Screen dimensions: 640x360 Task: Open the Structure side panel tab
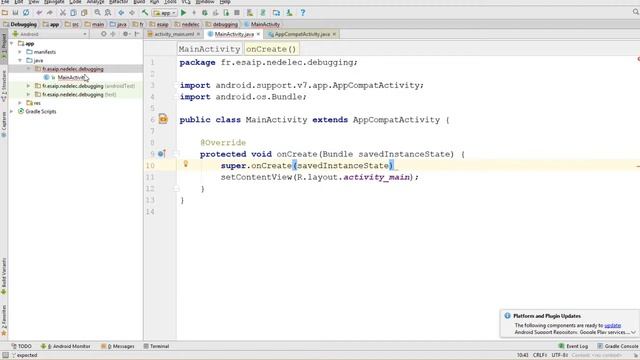click(4, 86)
